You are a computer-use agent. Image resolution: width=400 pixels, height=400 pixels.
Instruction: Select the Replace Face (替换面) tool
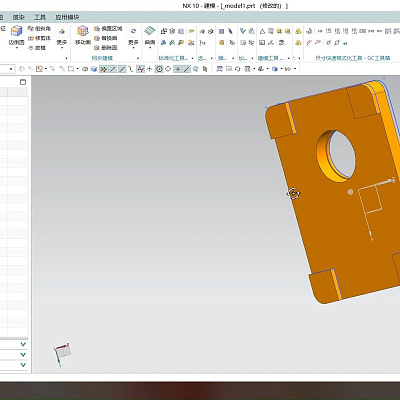(106, 38)
